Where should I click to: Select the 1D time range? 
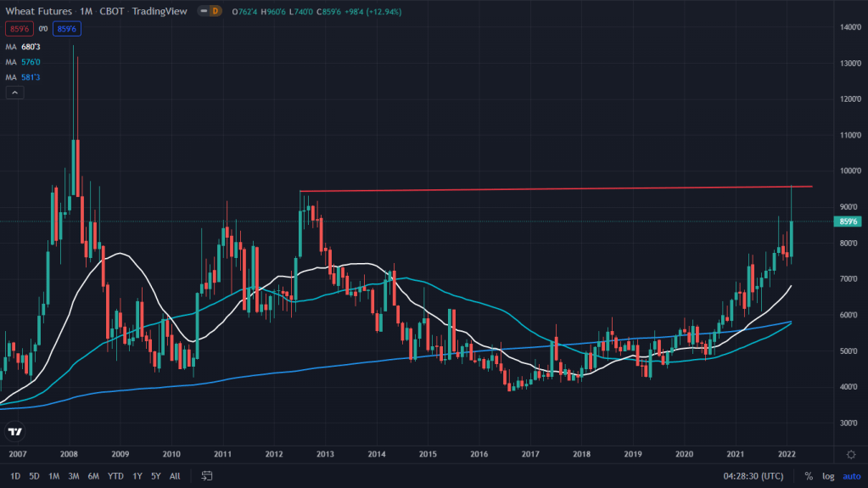coord(15,476)
